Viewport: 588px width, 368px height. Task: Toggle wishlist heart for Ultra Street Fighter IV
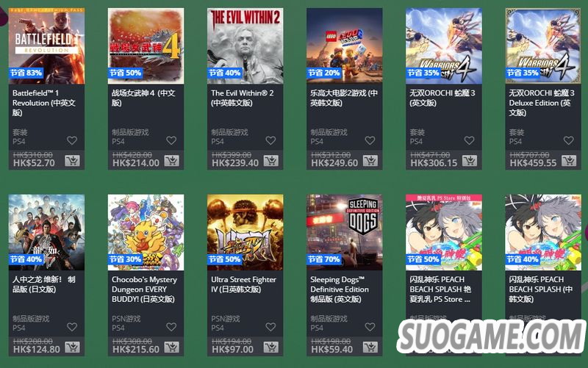click(270, 327)
